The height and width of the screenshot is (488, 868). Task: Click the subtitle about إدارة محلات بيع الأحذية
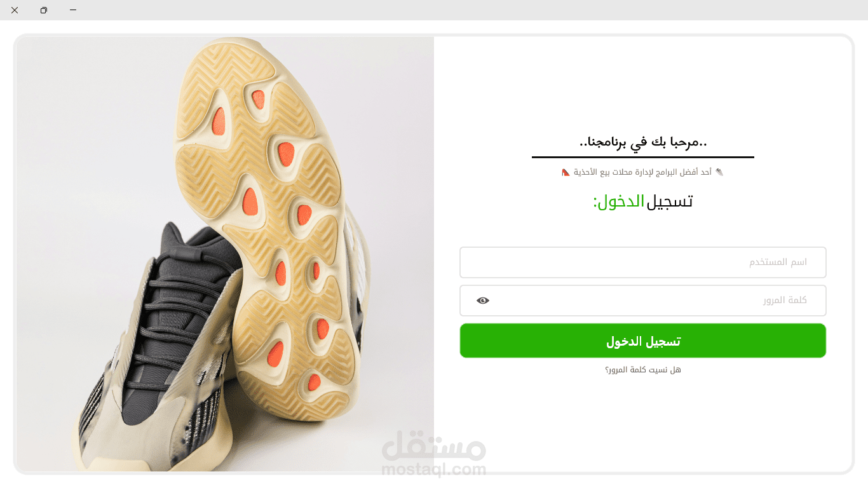pyautogui.click(x=643, y=172)
